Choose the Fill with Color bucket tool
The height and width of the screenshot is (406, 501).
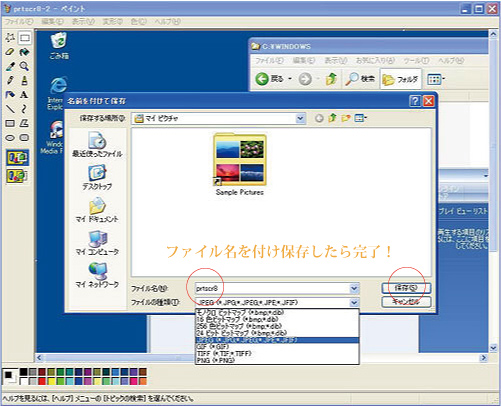[24, 52]
